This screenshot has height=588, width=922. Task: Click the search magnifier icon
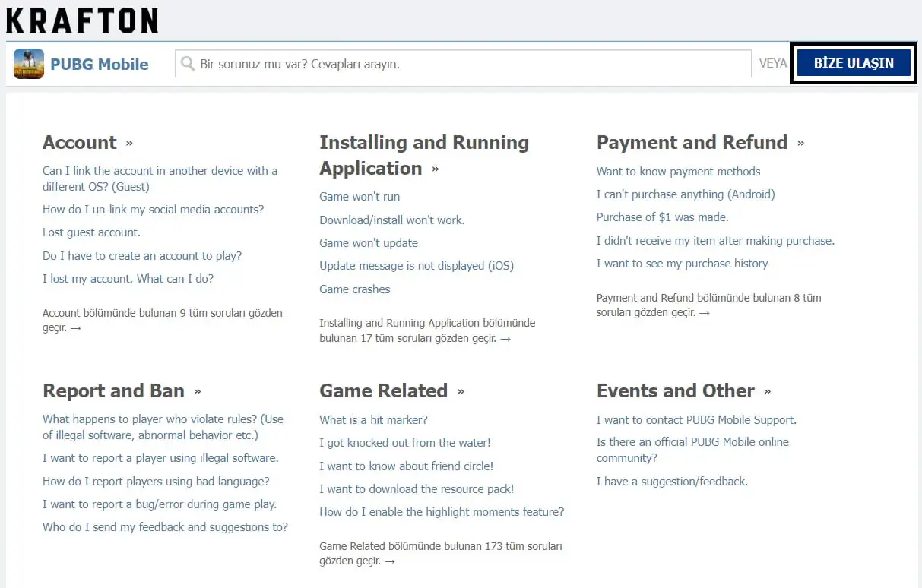point(187,64)
